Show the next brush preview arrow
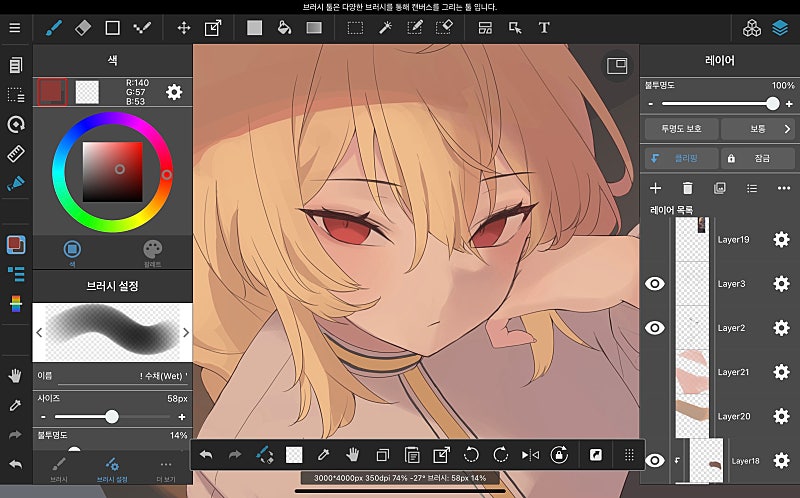 tap(184, 332)
